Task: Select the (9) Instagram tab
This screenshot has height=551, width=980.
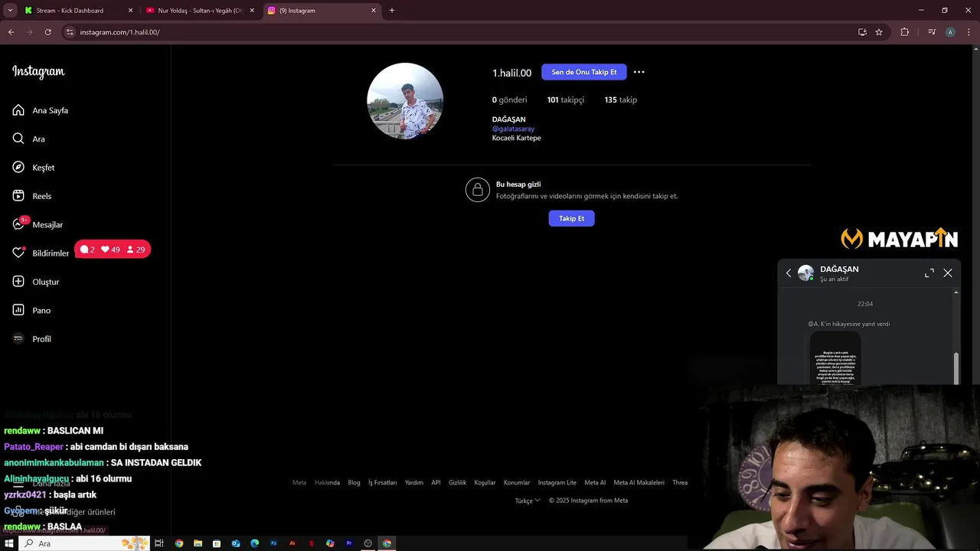Action: tap(322, 11)
